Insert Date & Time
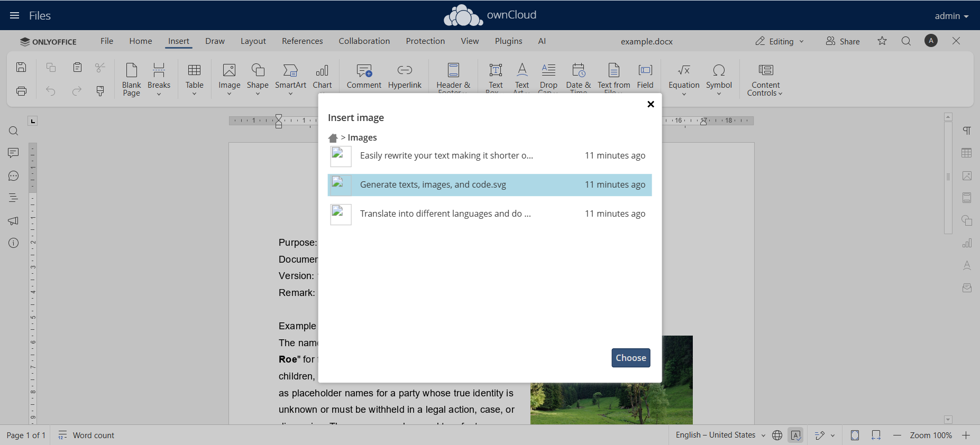Viewport: 980px width, 445px height. (579, 77)
